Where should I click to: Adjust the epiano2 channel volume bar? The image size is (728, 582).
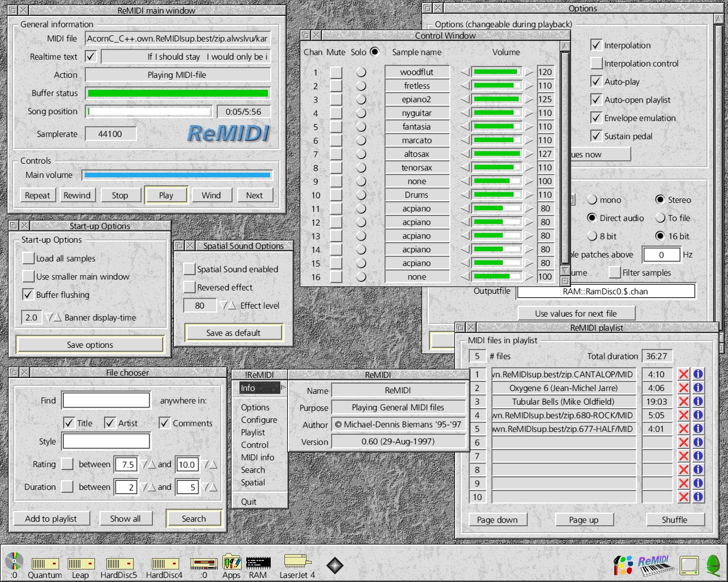pos(497,99)
